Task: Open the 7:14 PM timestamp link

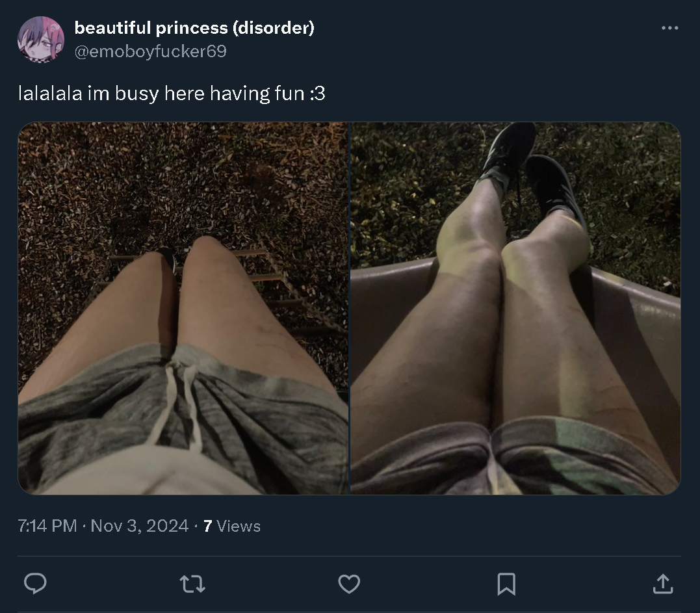Action: point(47,526)
